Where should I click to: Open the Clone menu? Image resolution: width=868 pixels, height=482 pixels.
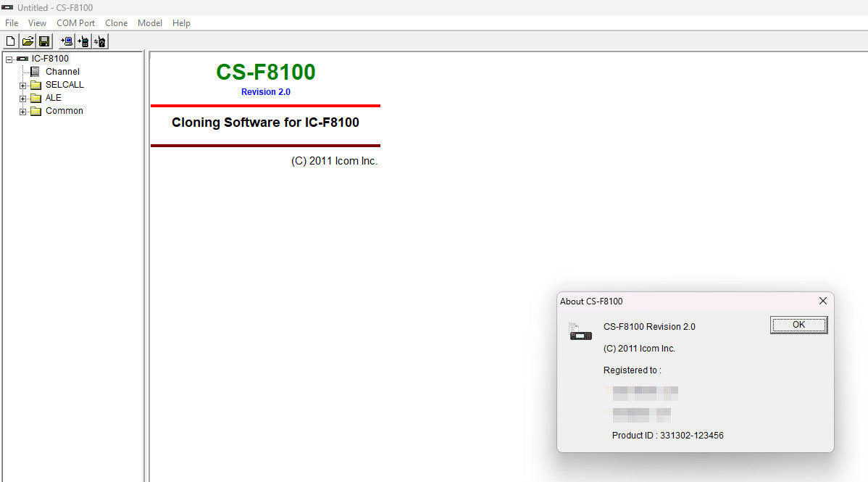click(116, 23)
